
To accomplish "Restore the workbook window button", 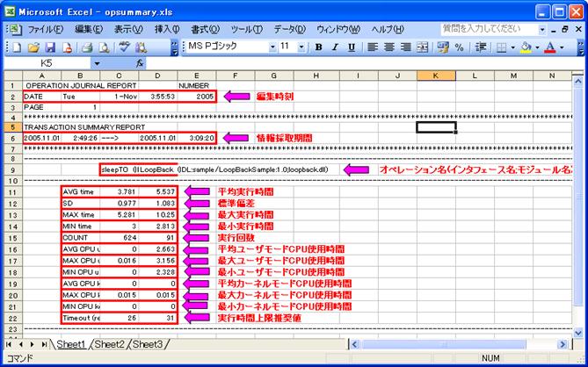I will pos(565,30).
